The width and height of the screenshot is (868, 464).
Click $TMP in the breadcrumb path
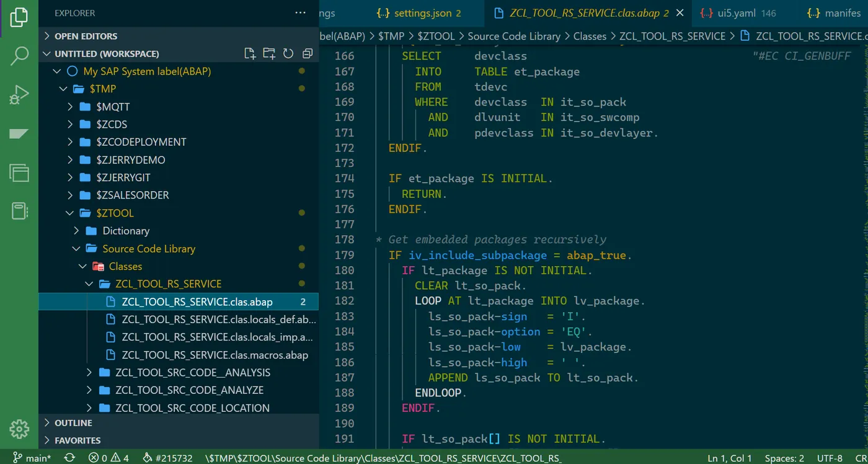[x=391, y=36]
